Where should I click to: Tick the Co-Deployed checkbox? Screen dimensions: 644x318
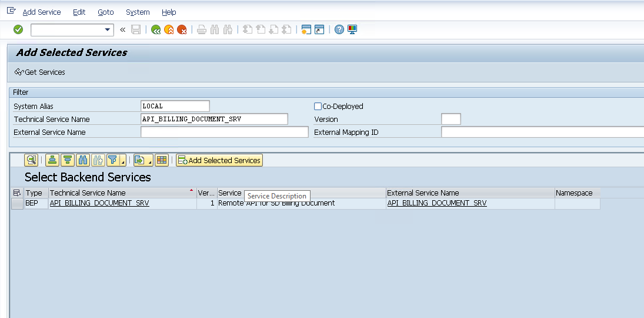click(x=318, y=107)
